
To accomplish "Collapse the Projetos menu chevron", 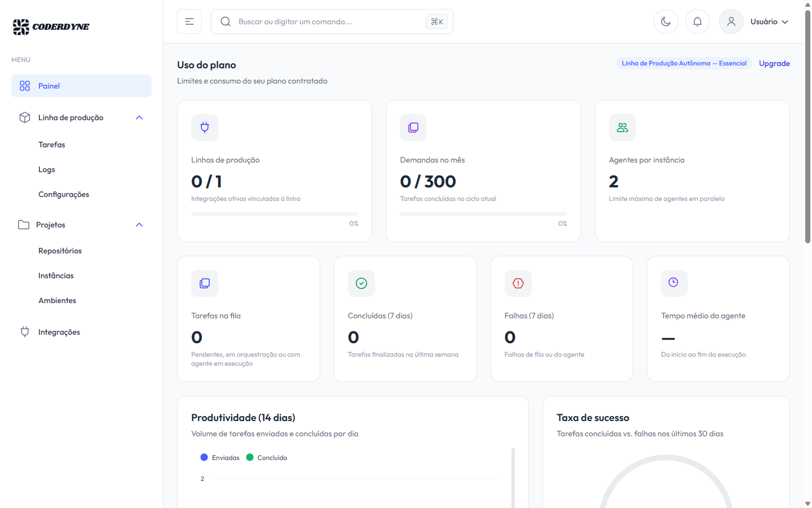I will click(x=139, y=225).
